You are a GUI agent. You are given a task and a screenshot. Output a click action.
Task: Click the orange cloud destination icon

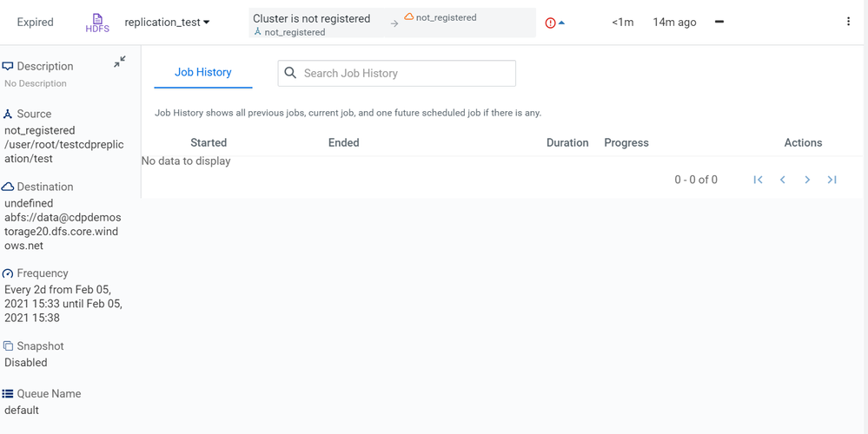(x=409, y=17)
